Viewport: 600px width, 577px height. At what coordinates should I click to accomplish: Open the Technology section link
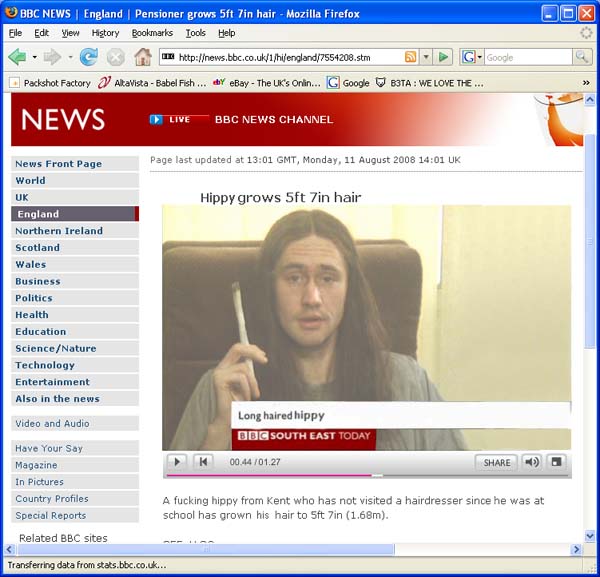pyautogui.click(x=75, y=365)
